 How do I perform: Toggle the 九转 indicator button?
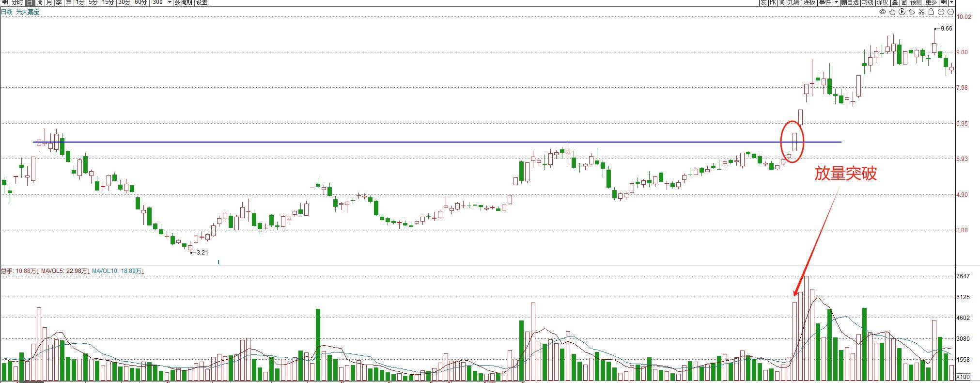pyautogui.click(x=794, y=2)
